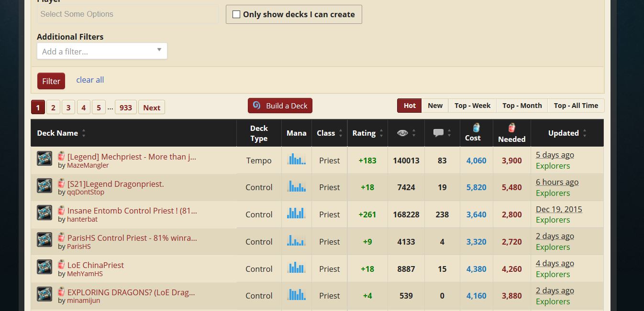Image resolution: width=644 pixels, height=311 pixels.
Task: Click the mana curve chart for LoE ChinaPriest
Action: pos(296,268)
